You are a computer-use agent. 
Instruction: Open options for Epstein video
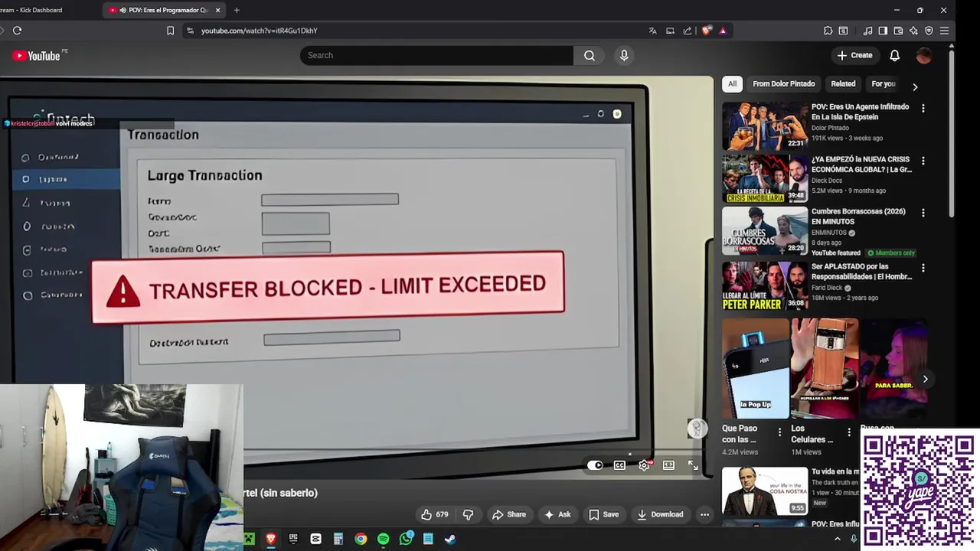pyautogui.click(x=923, y=109)
